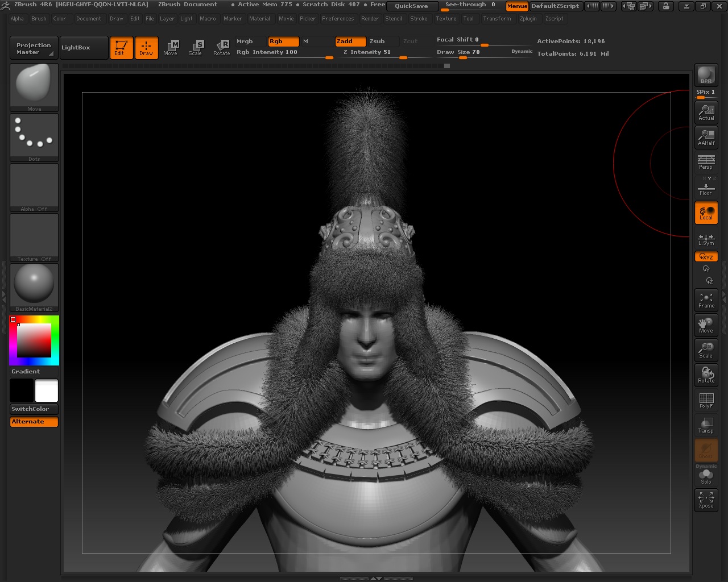This screenshot has height=582, width=728.
Task: Click the ZBrush logo icon in title bar
Action: 6,5
